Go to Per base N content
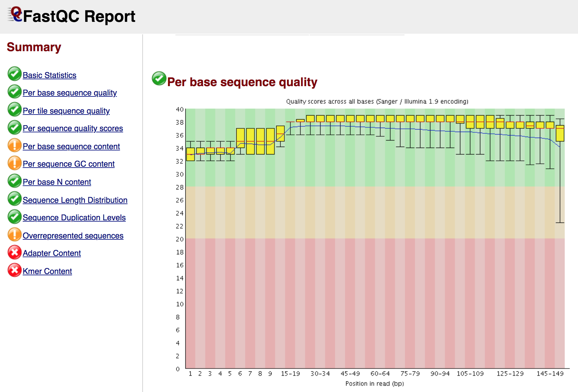This screenshot has width=578, height=392. (57, 182)
